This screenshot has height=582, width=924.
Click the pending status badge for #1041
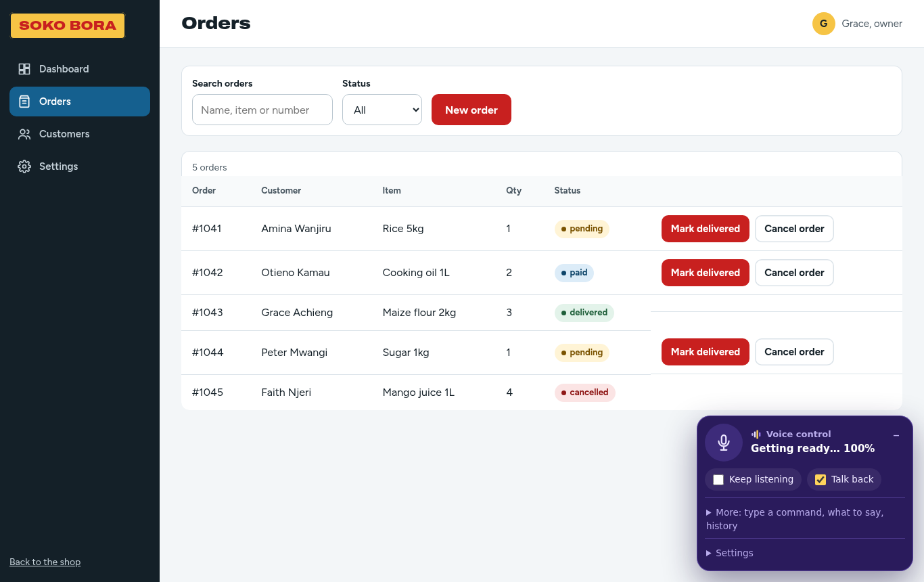(x=582, y=229)
